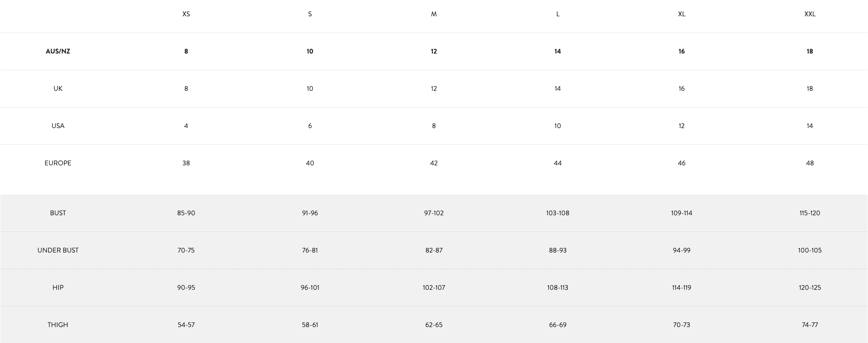Image resolution: width=868 pixels, height=343 pixels.
Task: Click bust measurement 109-114 for XL
Action: pos(682,213)
